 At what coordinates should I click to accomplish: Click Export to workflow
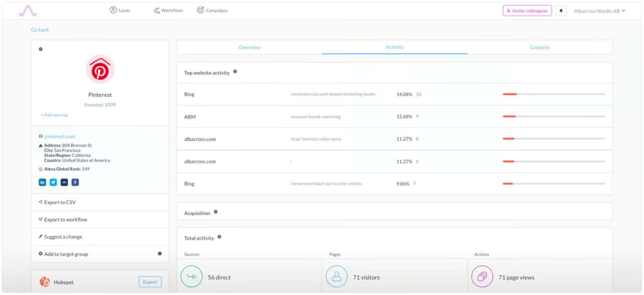point(100,219)
